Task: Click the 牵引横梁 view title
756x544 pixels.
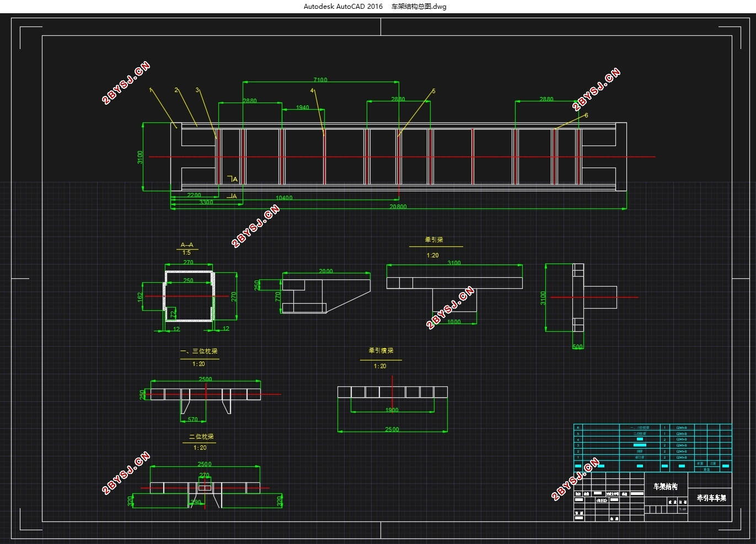Action: tap(381, 351)
